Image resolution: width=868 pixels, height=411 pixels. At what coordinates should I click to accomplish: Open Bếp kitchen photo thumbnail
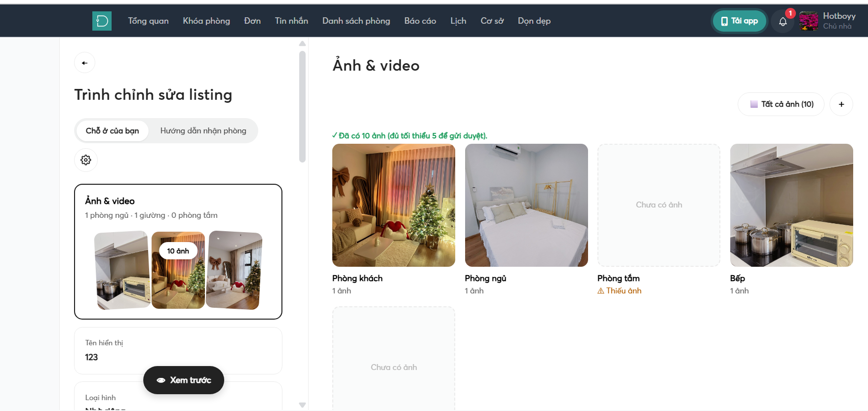(791, 205)
